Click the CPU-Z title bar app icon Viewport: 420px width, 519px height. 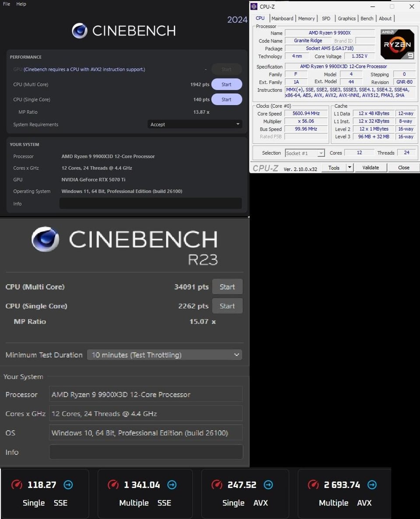click(254, 6)
